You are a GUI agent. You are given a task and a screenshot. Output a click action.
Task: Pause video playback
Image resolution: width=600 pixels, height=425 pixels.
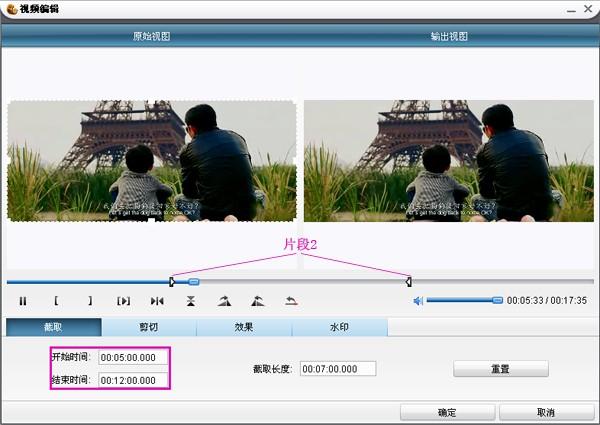pyautogui.click(x=23, y=301)
